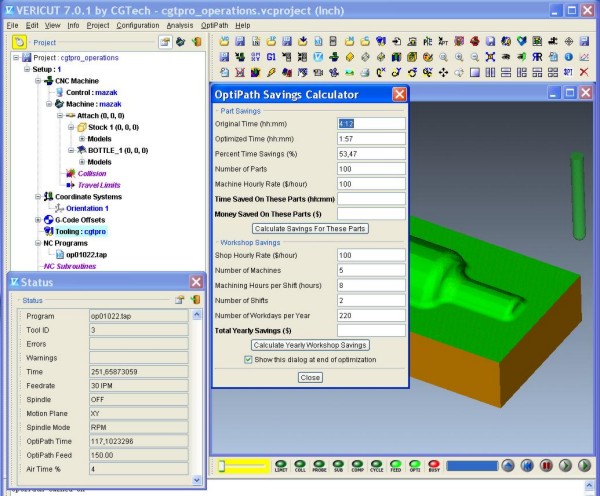Click the Number of Parts input field
The width and height of the screenshot is (600, 496).
click(371, 169)
